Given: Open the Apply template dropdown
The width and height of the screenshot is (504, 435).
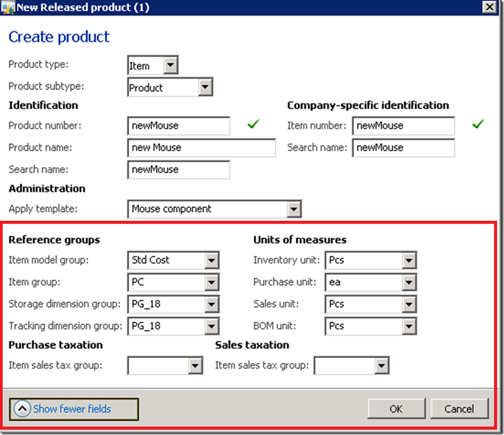Looking at the screenshot, I should click(294, 209).
